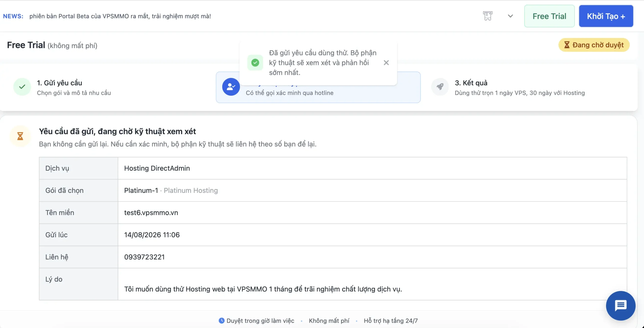Click the green checkmark step icon
Screen dimensions: 644x328
click(x=22, y=87)
